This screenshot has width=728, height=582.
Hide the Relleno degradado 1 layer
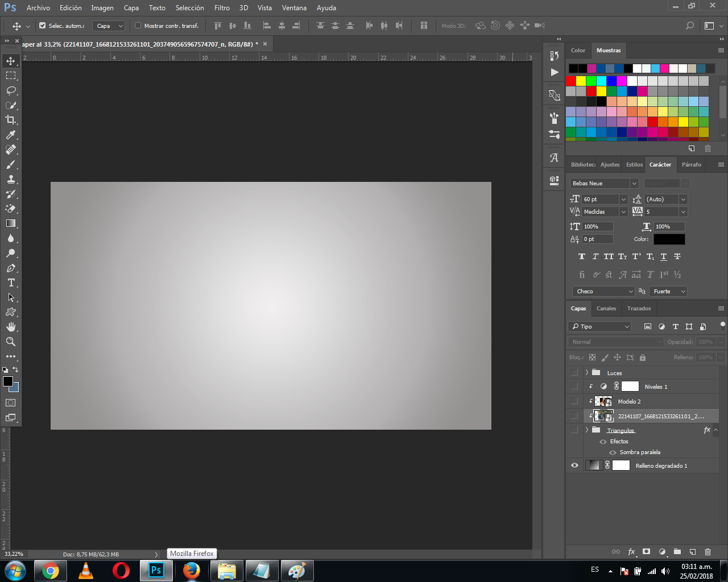tap(574, 465)
